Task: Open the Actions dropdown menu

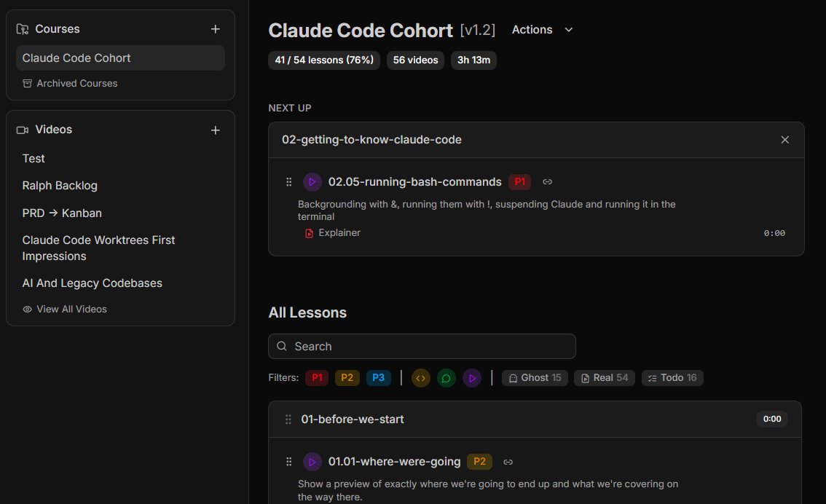Action: [x=542, y=30]
